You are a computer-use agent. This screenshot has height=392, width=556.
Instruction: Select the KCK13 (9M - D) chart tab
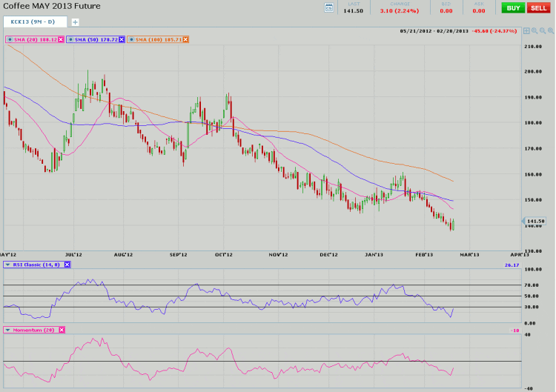[x=34, y=22]
